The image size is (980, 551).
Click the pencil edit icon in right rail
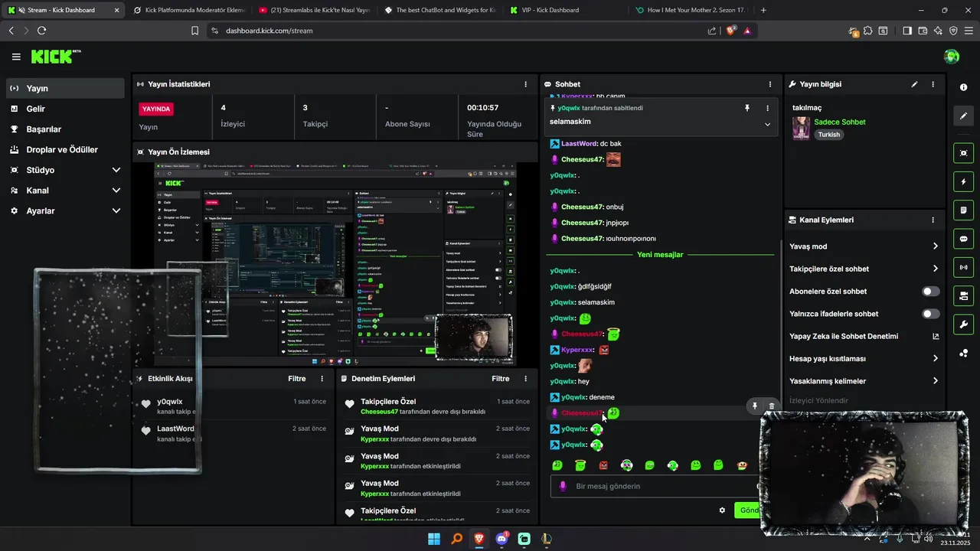964,116
